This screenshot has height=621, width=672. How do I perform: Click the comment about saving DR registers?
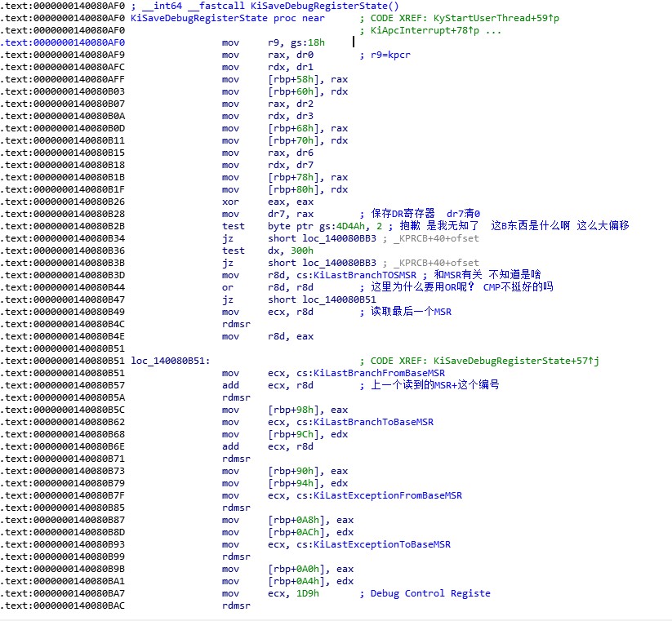(x=425, y=214)
